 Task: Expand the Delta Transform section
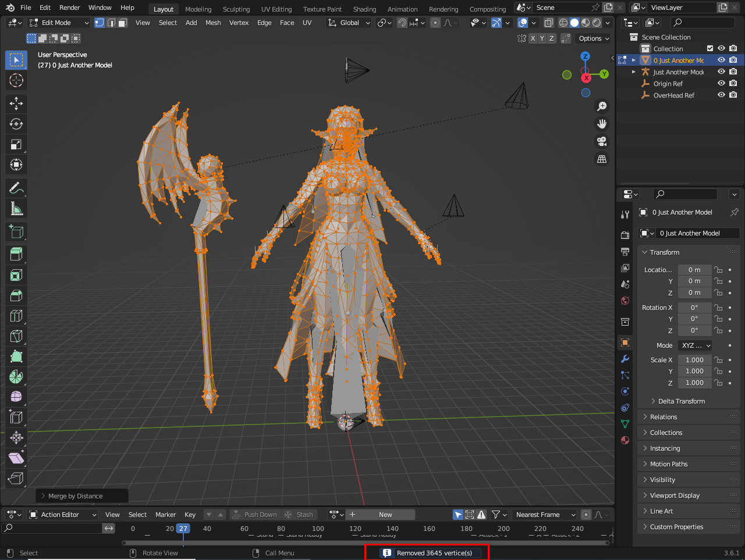click(x=681, y=401)
